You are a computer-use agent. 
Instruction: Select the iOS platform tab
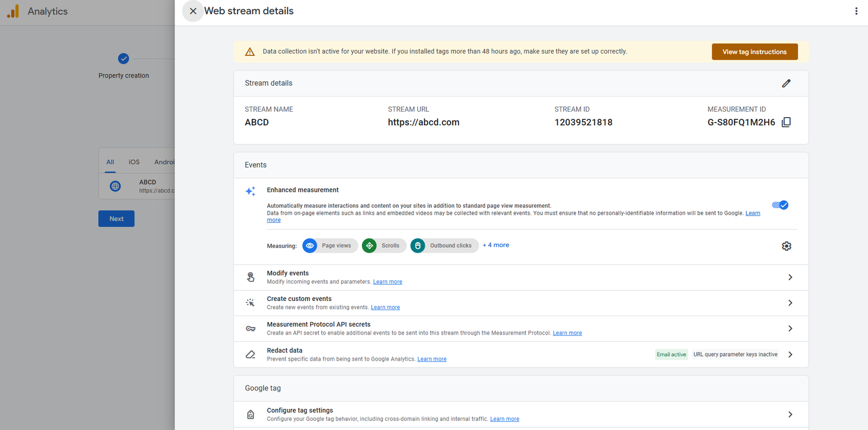coord(134,162)
